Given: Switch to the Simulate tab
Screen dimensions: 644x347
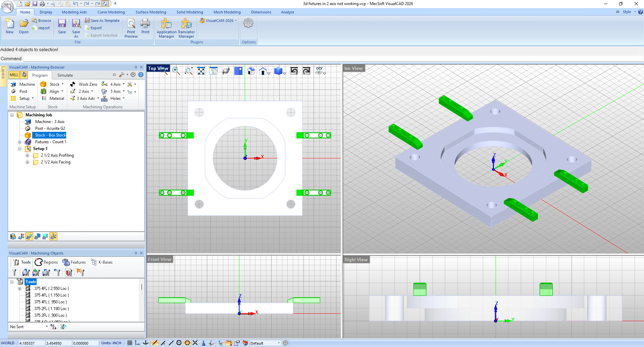Looking at the screenshot, I should tap(65, 75).
